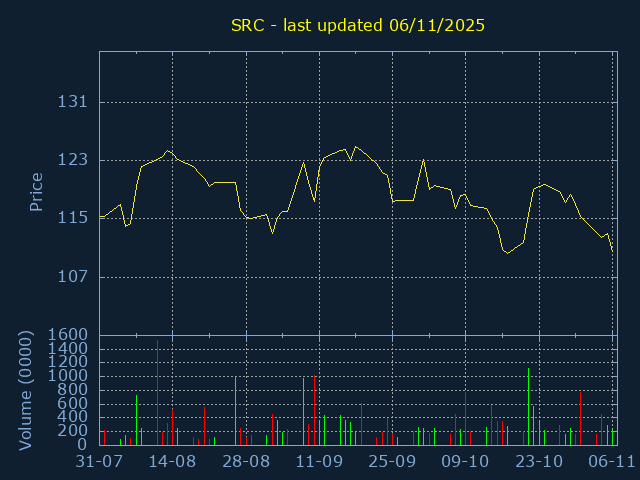Select the 14-08 date label

tap(172, 462)
